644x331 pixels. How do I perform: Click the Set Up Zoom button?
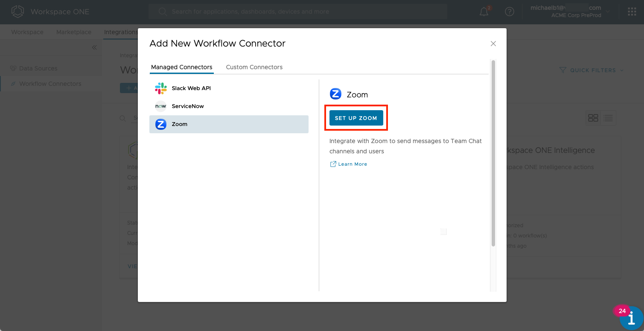[356, 118]
